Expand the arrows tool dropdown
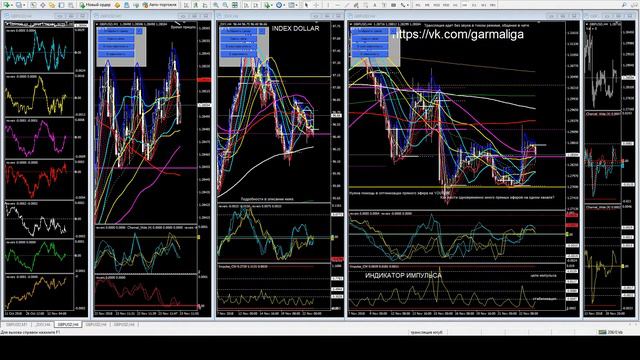The height and width of the screenshot is (360, 640). [408, 4]
